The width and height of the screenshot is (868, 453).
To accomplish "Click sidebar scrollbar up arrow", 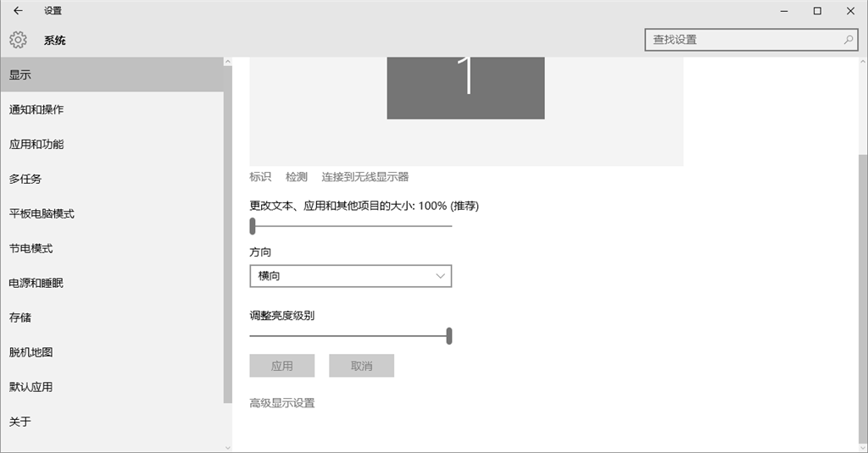I will (x=227, y=62).
